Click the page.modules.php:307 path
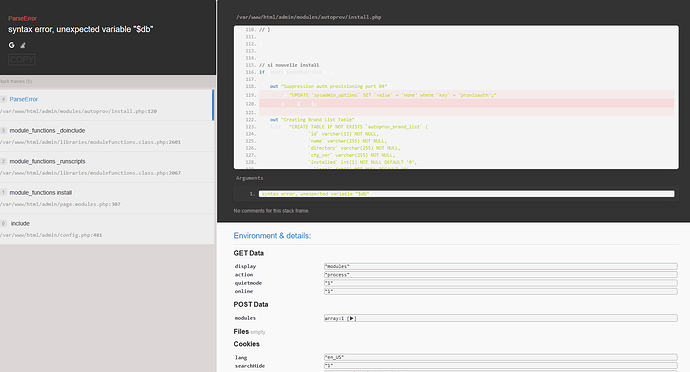 [x=60, y=204]
